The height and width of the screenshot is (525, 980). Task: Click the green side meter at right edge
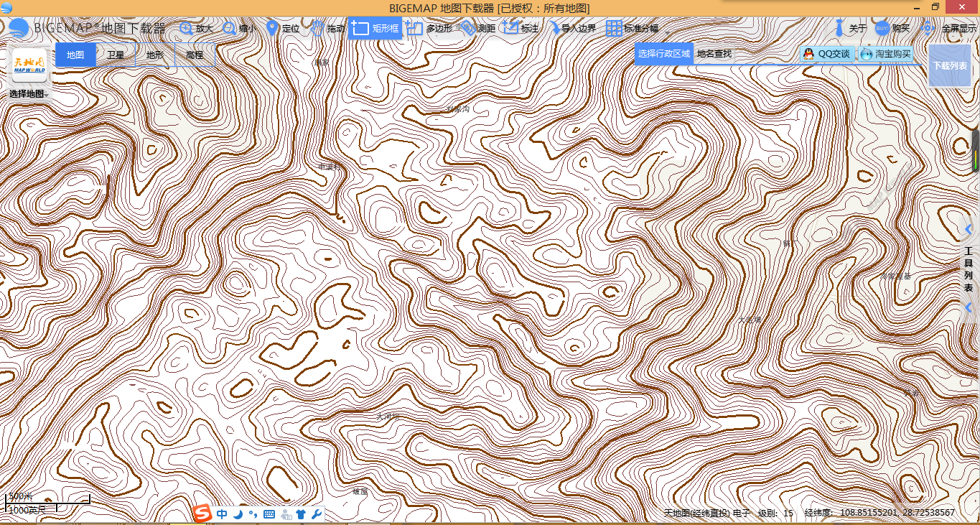tap(976, 150)
